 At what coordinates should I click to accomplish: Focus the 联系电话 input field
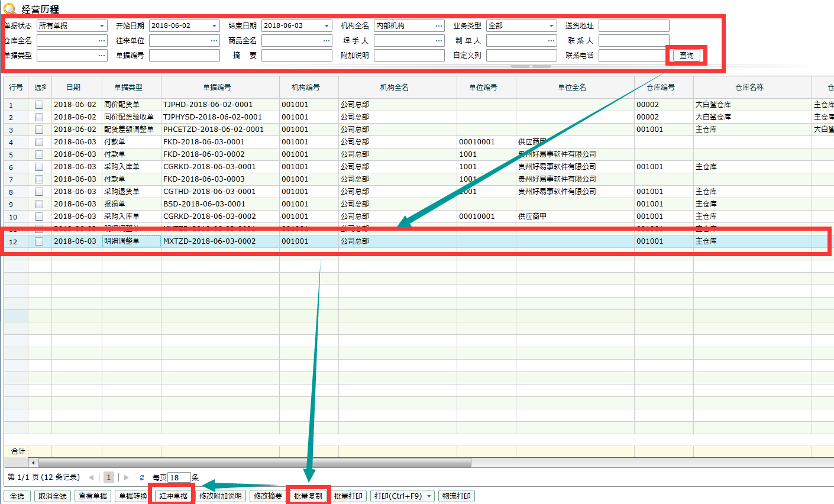coord(634,56)
